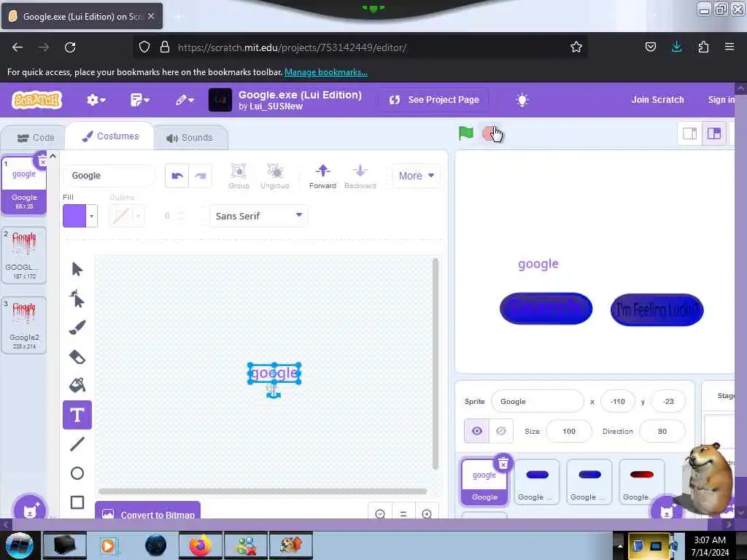
Task: Open Manage bookmarks link
Action: tap(326, 72)
